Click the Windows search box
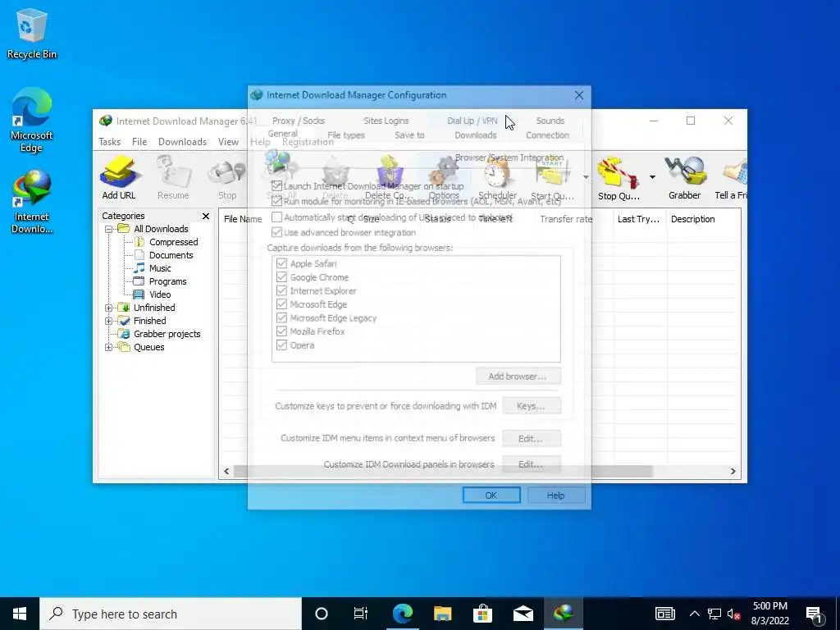 point(171,614)
